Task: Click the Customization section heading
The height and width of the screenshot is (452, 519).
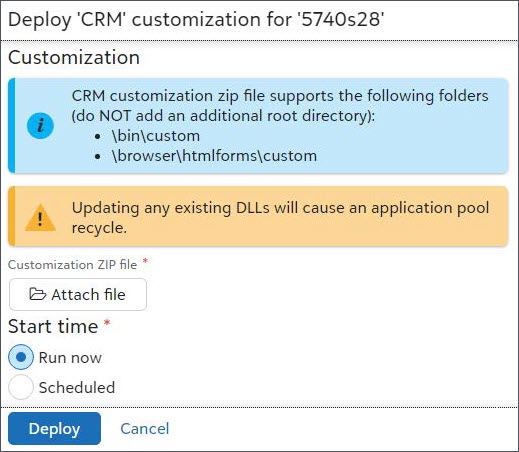Action: (74, 58)
